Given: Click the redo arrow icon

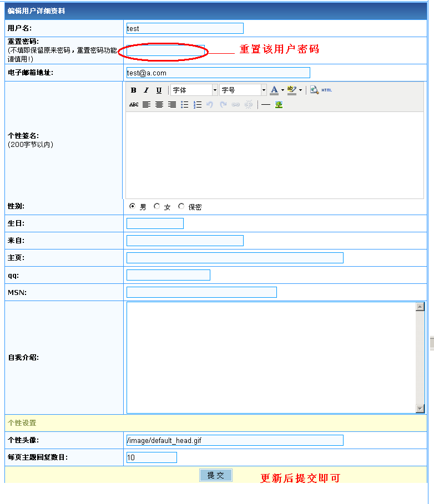Looking at the screenshot, I should click(x=223, y=104).
